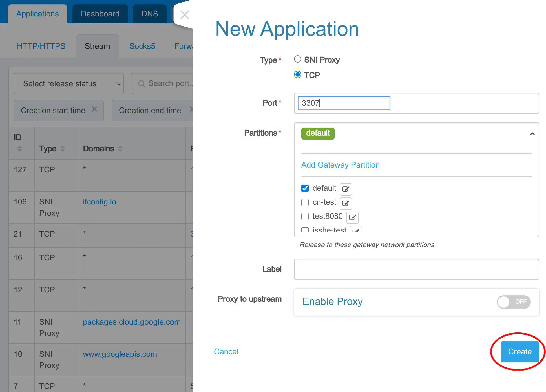The image size is (546, 392).
Task: Click the Cancel link
Action: coord(226,351)
